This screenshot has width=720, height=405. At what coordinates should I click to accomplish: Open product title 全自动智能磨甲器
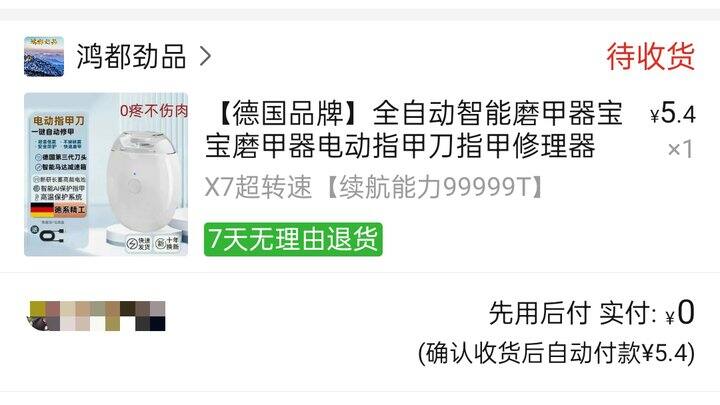pyautogui.click(x=413, y=129)
